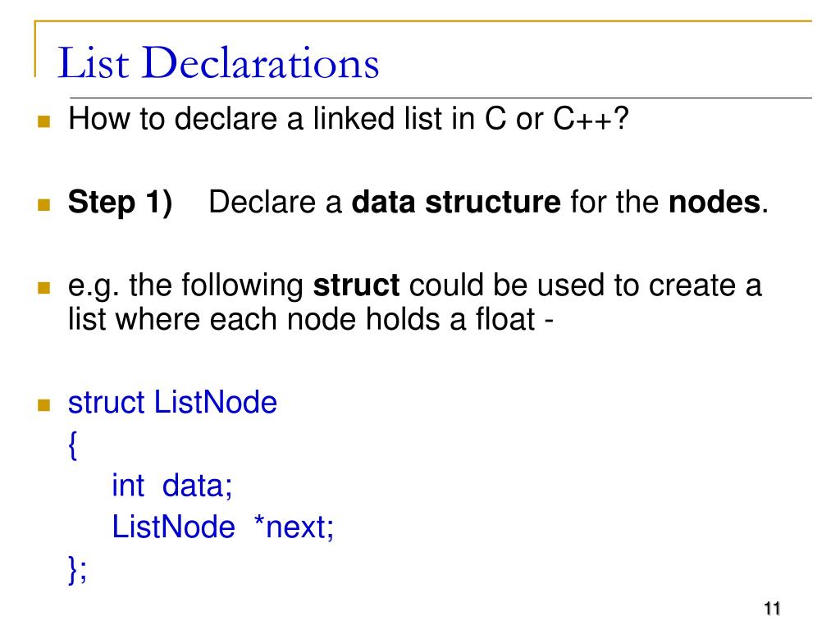The image size is (840, 630).
Task: Click the 'ListNode *next;' code line
Action: tap(223, 527)
